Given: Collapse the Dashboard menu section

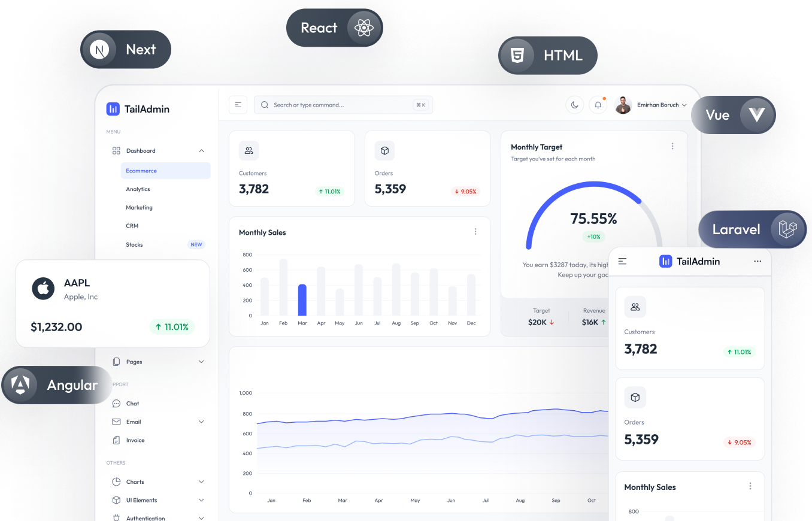Looking at the screenshot, I should (x=201, y=151).
